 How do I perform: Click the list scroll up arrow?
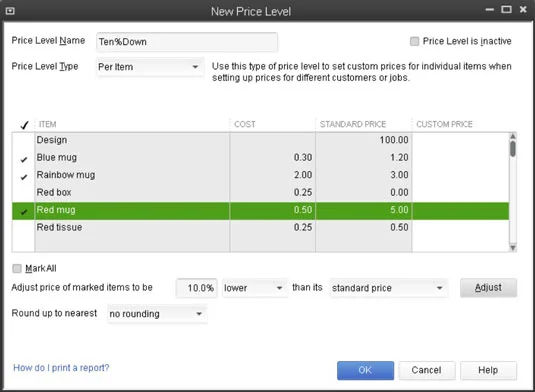click(x=512, y=136)
